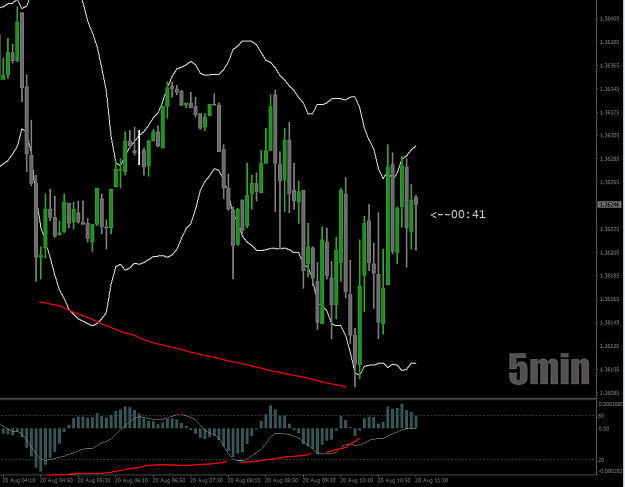Click the 1.36205 price axis label
This screenshot has height=487, width=625.
(x=610, y=252)
